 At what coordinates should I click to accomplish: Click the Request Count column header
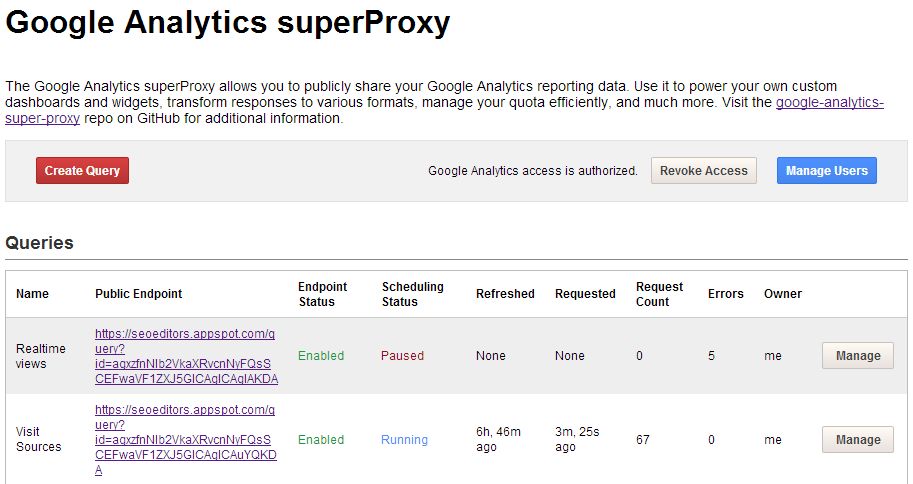(659, 294)
